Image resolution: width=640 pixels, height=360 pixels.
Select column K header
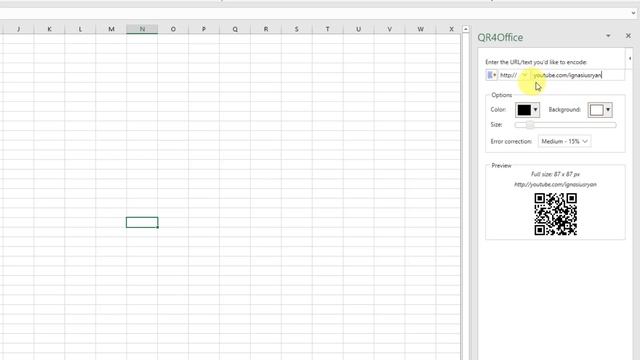49,29
